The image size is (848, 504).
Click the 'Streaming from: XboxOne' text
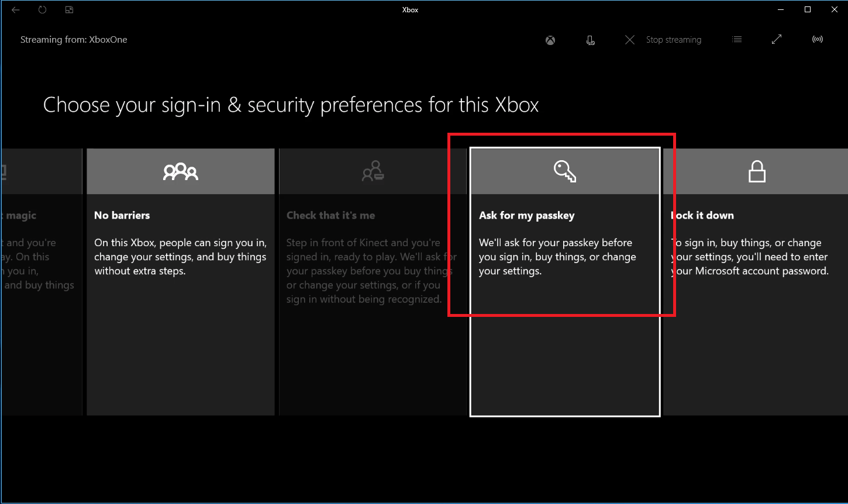coord(74,40)
